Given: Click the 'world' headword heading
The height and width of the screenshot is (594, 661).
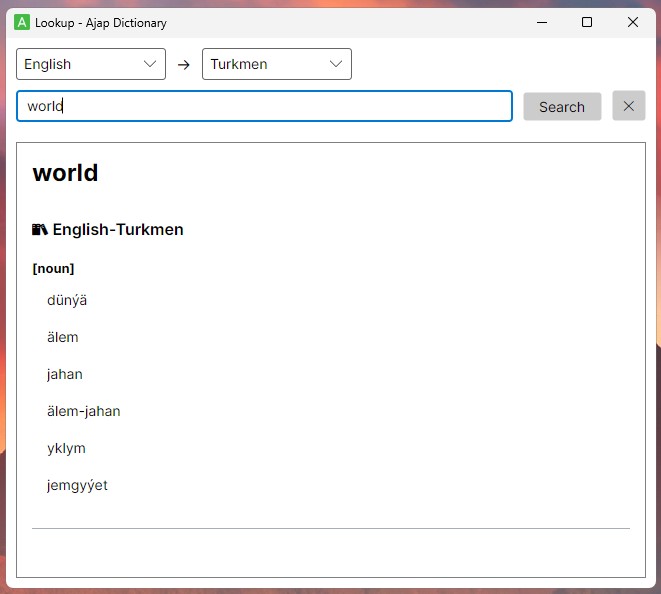Looking at the screenshot, I should tap(65, 173).
